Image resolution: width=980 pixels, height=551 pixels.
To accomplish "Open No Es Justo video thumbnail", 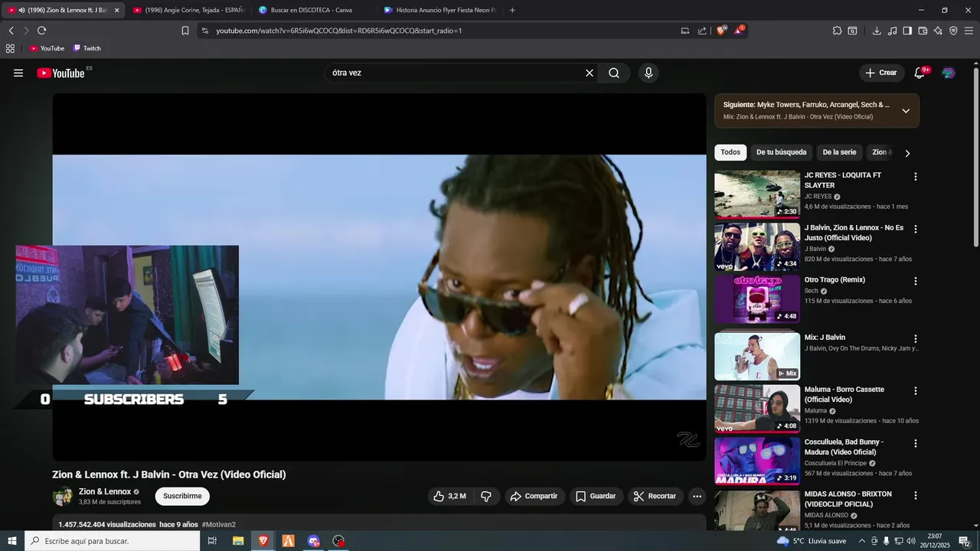I will pos(757,246).
